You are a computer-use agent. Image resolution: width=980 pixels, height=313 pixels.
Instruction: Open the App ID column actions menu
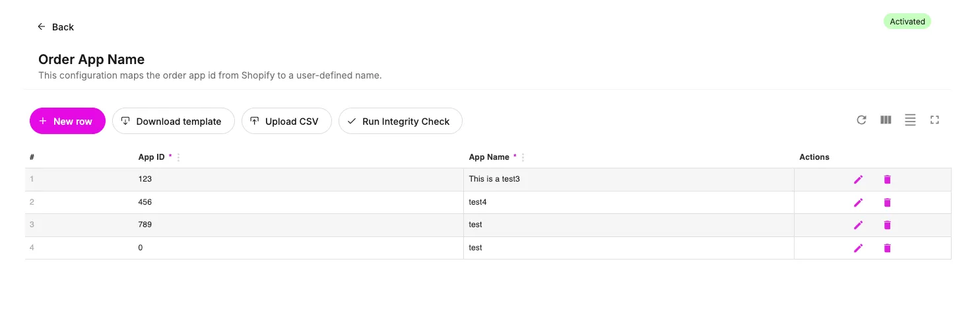pyautogui.click(x=179, y=158)
